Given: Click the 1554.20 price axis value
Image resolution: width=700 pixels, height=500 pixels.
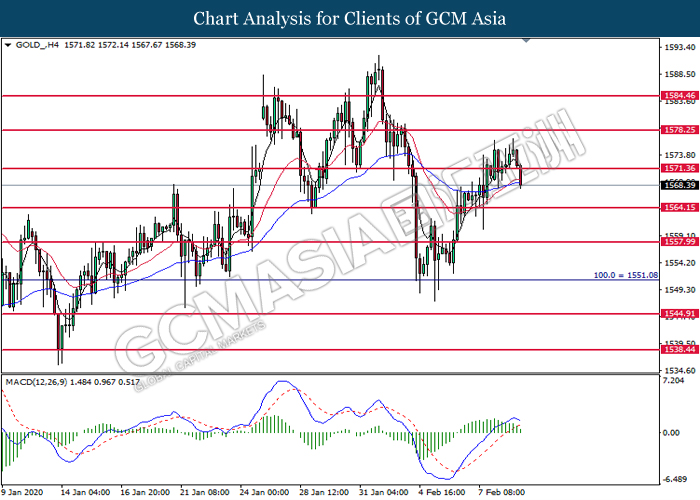Looking at the screenshot, I should coord(679,263).
